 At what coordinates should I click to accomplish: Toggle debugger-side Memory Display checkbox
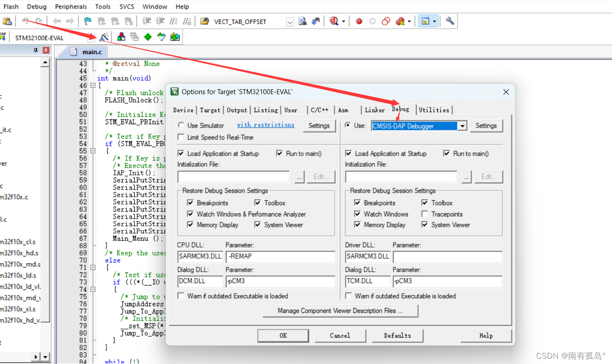coord(358,225)
